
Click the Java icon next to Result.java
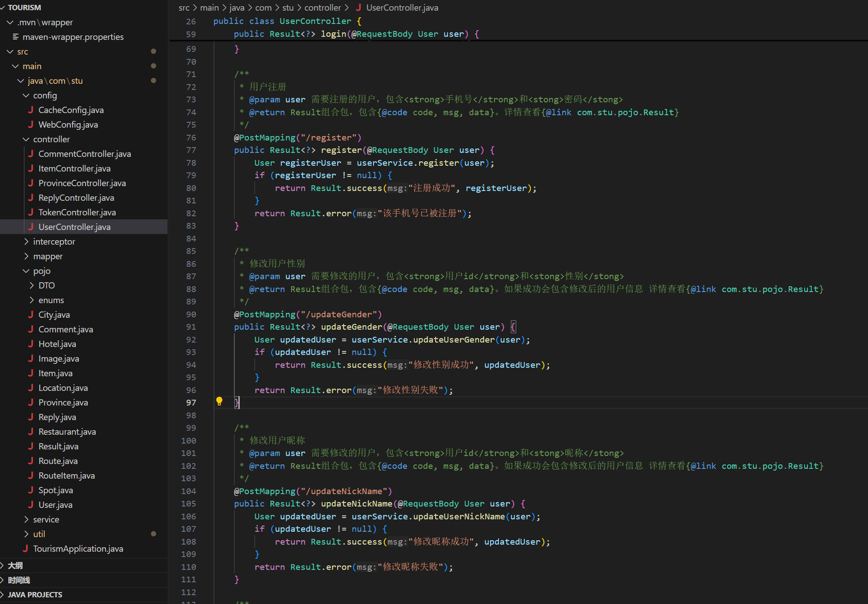[x=31, y=446]
